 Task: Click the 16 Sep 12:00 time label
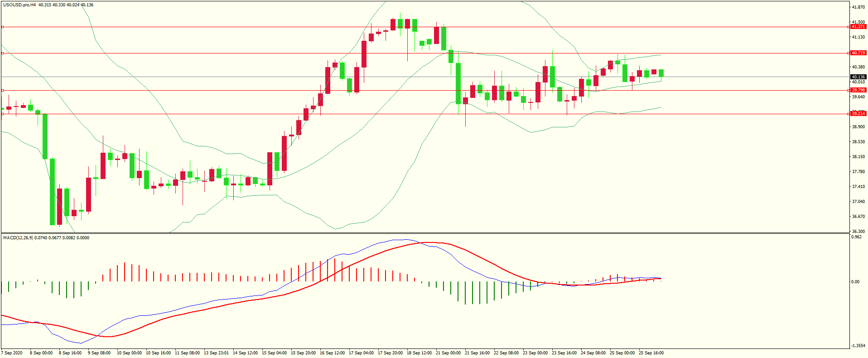tap(332, 353)
